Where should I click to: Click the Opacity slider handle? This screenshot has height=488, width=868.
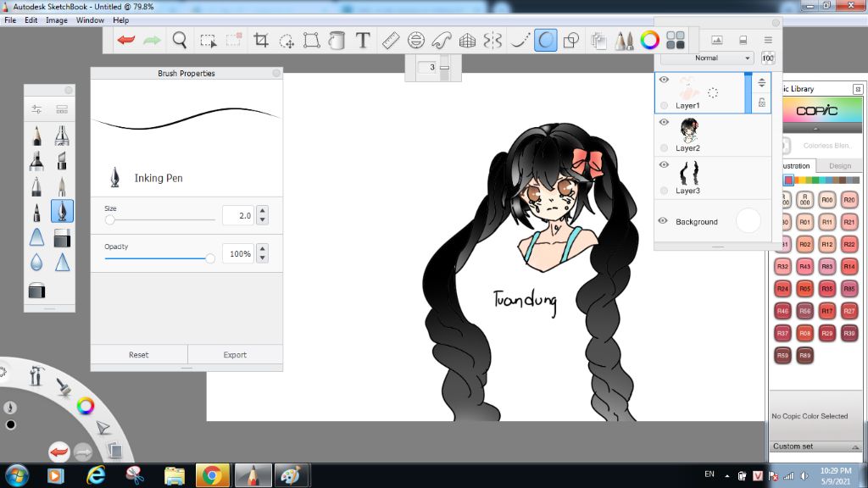click(x=210, y=258)
